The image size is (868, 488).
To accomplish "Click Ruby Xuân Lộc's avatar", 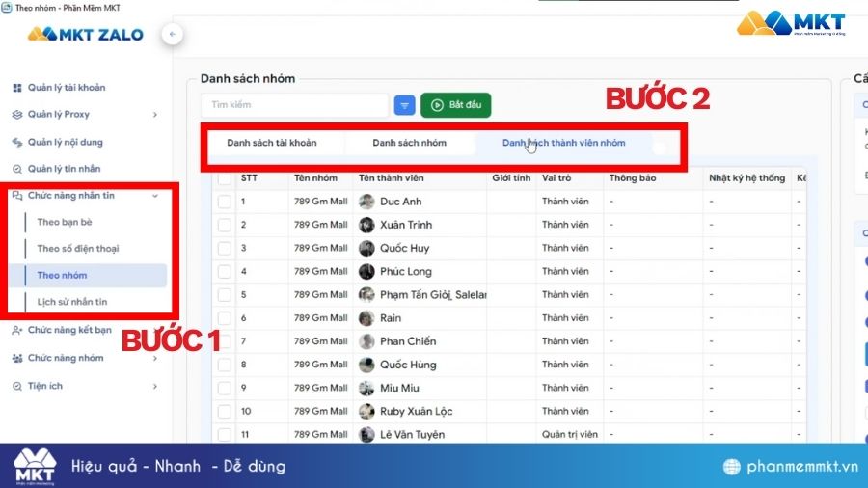I will tap(366, 411).
